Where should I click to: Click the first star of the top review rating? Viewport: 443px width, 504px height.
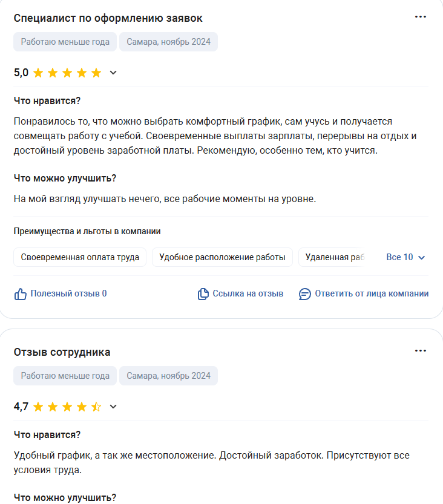(x=38, y=73)
